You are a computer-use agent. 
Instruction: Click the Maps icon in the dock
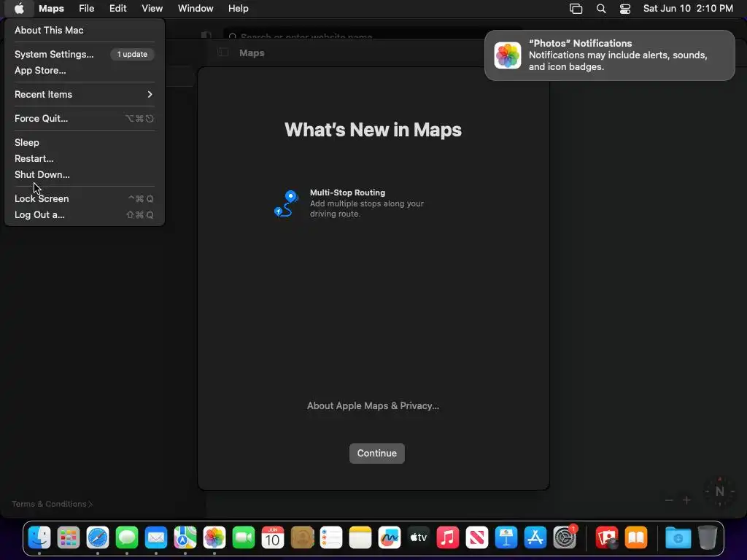[x=185, y=537]
